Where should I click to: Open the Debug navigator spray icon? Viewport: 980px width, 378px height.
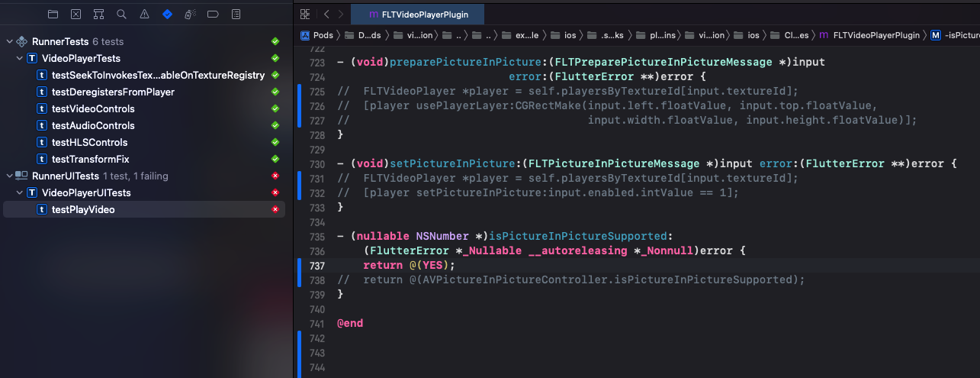coord(190,15)
